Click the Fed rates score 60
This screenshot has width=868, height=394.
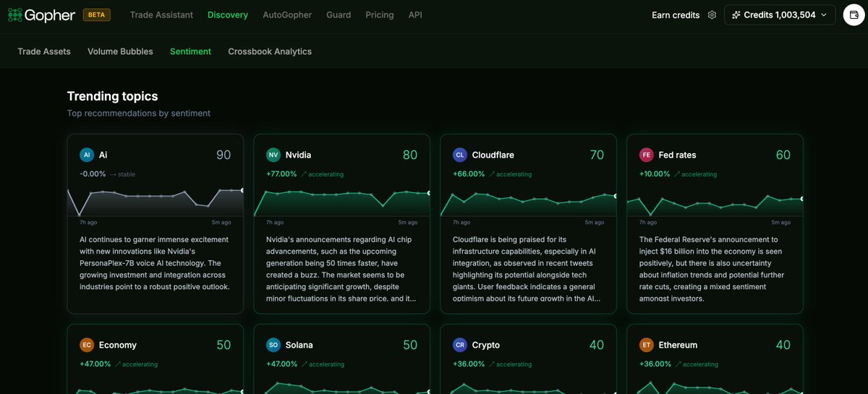783,155
